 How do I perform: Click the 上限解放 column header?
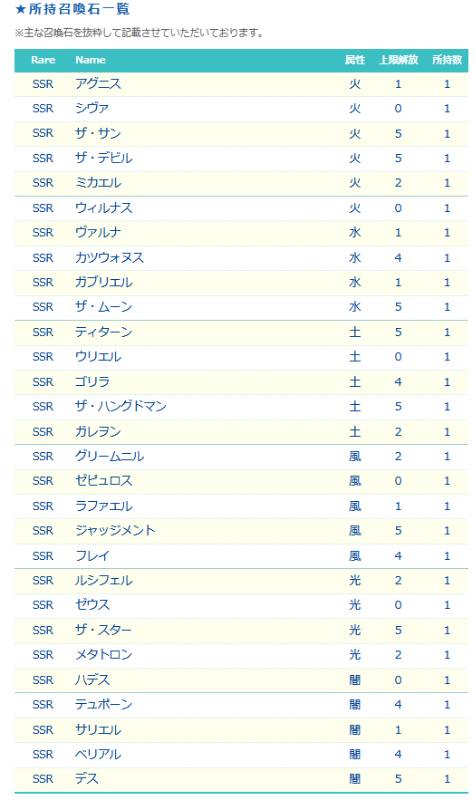point(398,60)
